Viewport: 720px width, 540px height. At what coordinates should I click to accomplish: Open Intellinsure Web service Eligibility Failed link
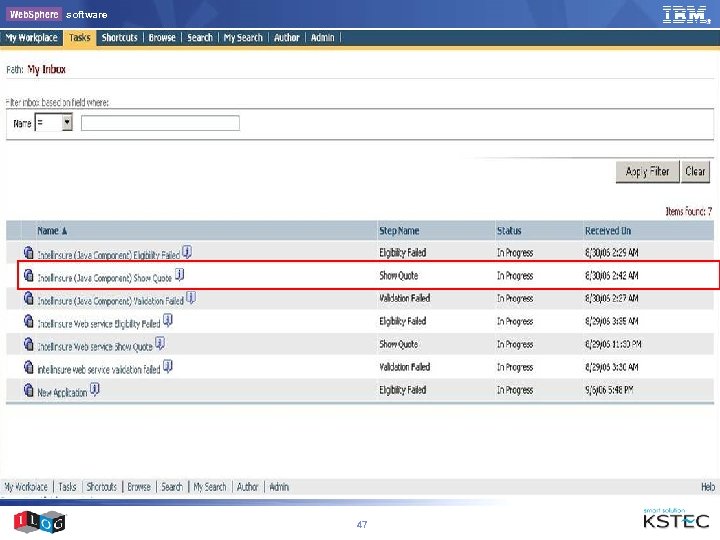(x=99, y=324)
